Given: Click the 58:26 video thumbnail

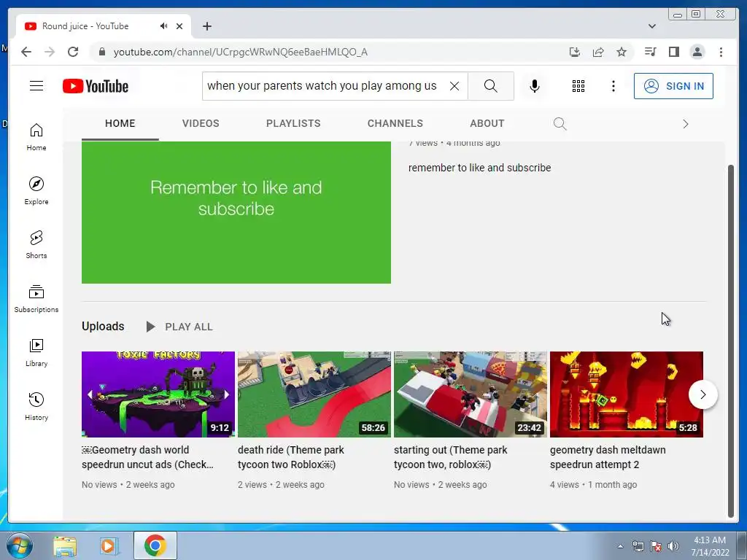Looking at the screenshot, I should pyautogui.click(x=314, y=394).
